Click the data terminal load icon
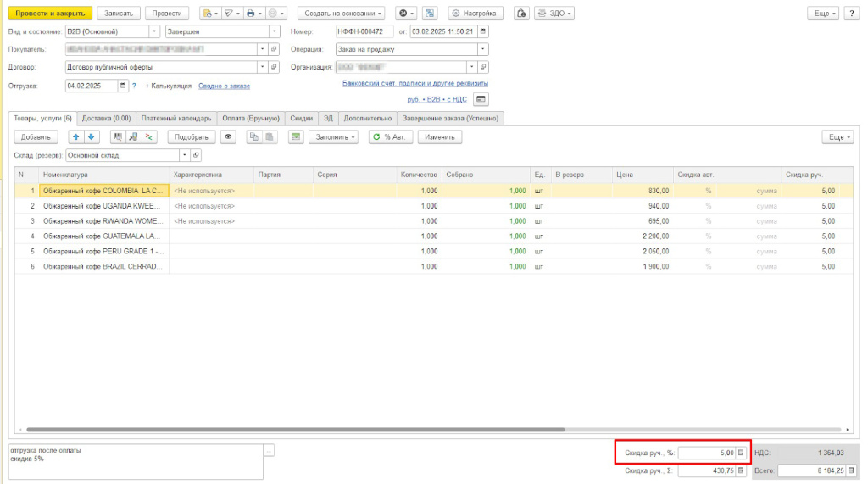The height and width of the screenshot is (484, 868). (133, 136)
